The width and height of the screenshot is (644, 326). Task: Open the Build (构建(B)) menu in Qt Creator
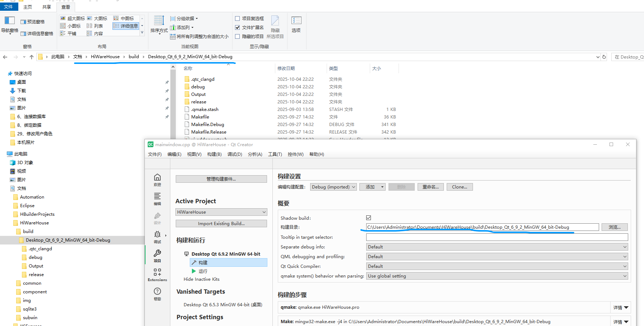(x=215, y=154)
